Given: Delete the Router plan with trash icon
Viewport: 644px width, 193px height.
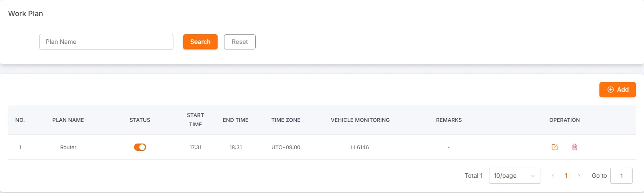Looking at the screenshot, I should (575, 147).
